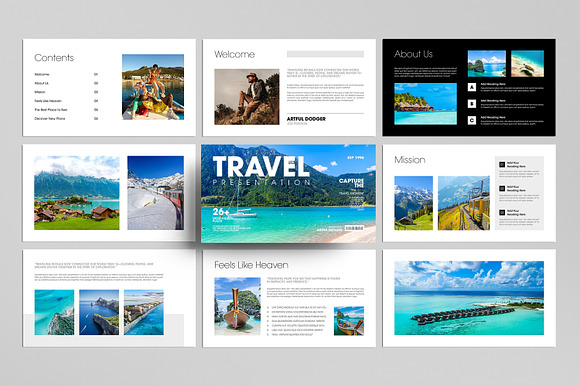Open the friends-on-boat photo in Contents slide

[153, 87]
